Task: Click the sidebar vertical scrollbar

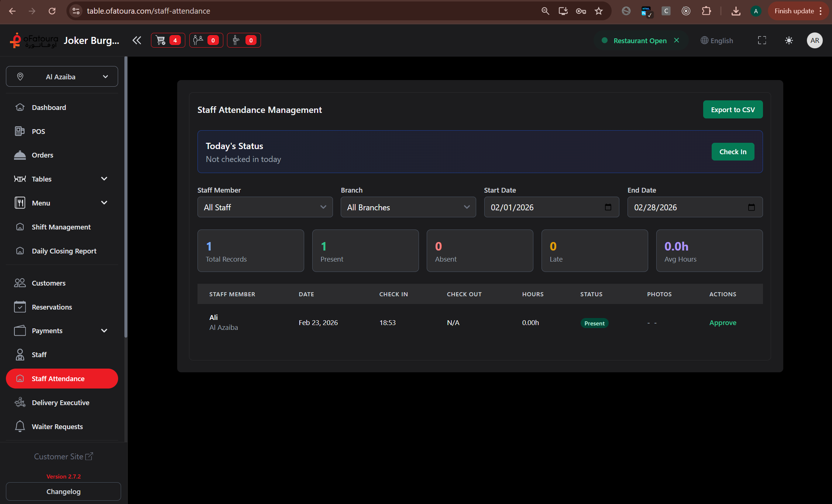Action: pyautogui.click(x=126, y=197)
